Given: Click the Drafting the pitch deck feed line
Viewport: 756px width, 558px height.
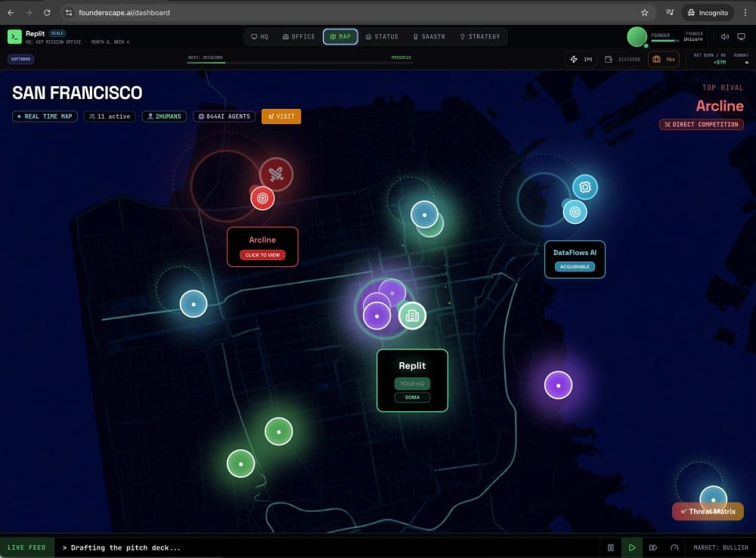Looking at the screenshot, I should pos(121,548).
